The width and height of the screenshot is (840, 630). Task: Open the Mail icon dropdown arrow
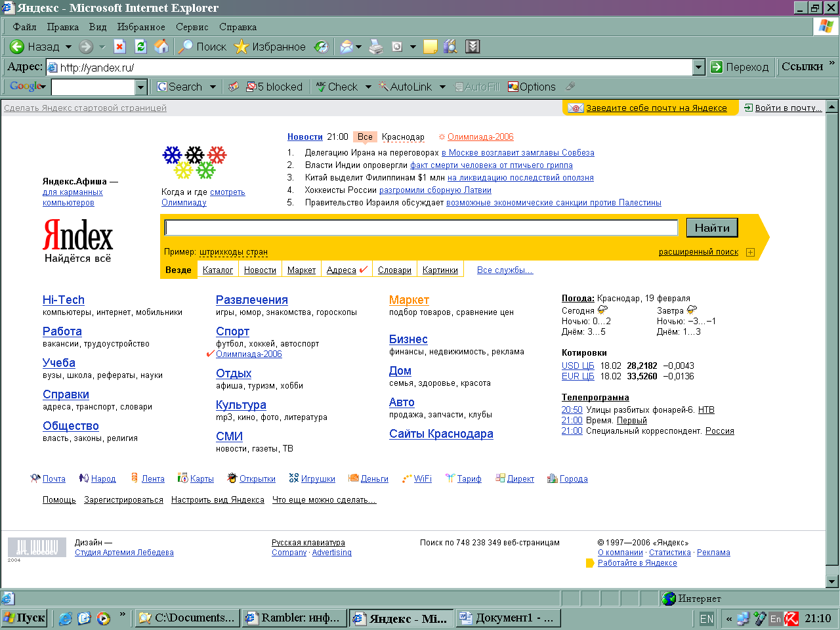click(x=358, y=47)
